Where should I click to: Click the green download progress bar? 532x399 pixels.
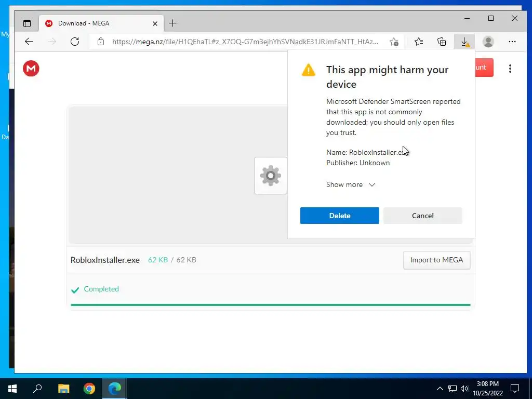[270, 305]
